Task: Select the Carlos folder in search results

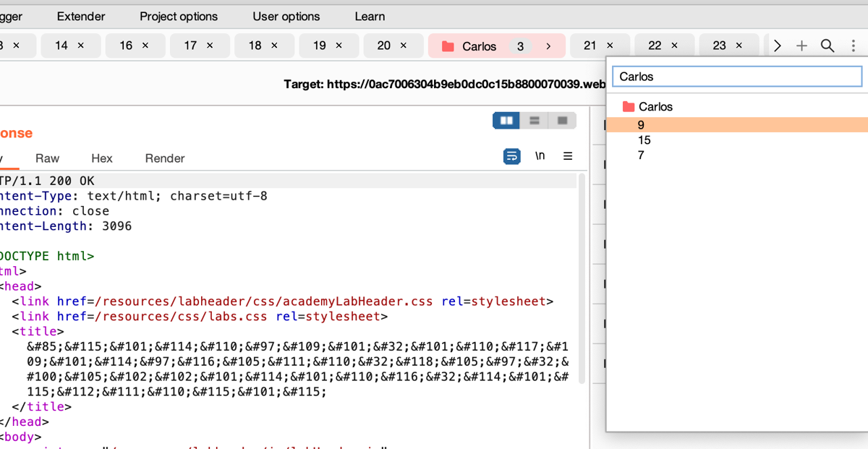Action: click(x=737, y=106)
